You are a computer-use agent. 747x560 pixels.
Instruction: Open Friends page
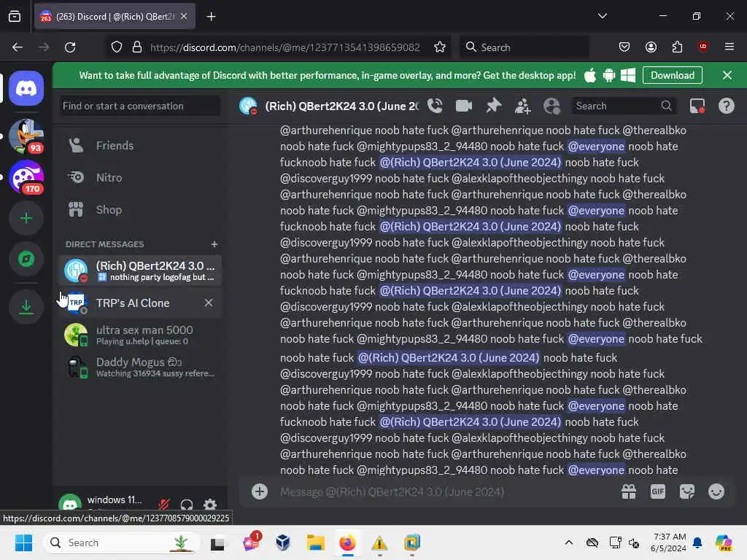140,146
